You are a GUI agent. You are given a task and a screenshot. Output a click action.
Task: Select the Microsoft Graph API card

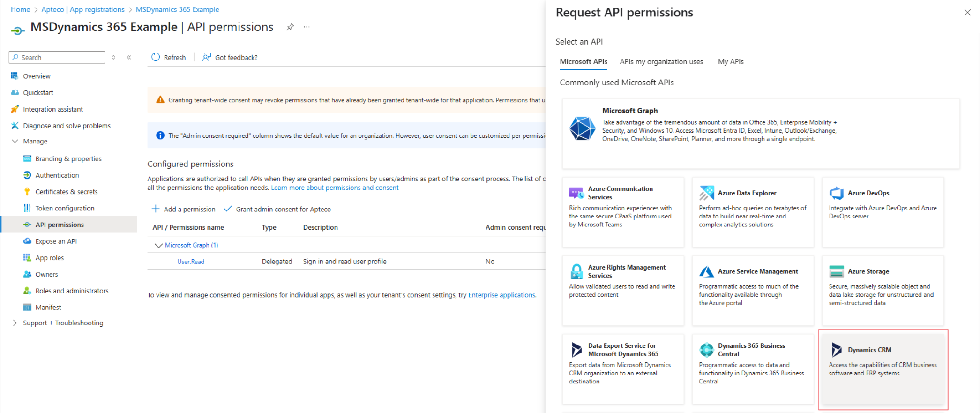coord(761,134)
